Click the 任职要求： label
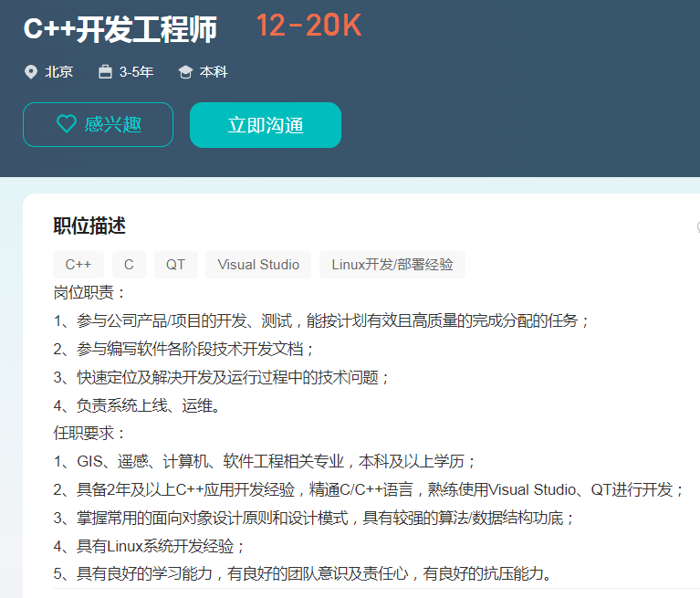 point(89,433)
